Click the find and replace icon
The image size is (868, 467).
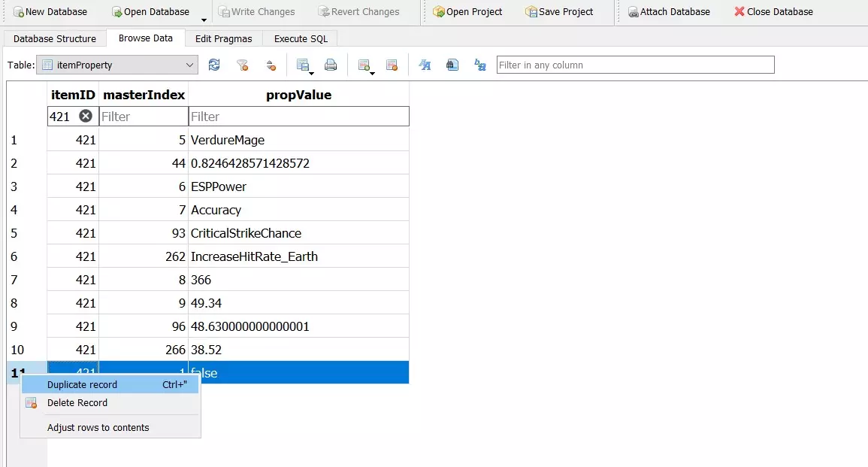[x=480, y=65]
